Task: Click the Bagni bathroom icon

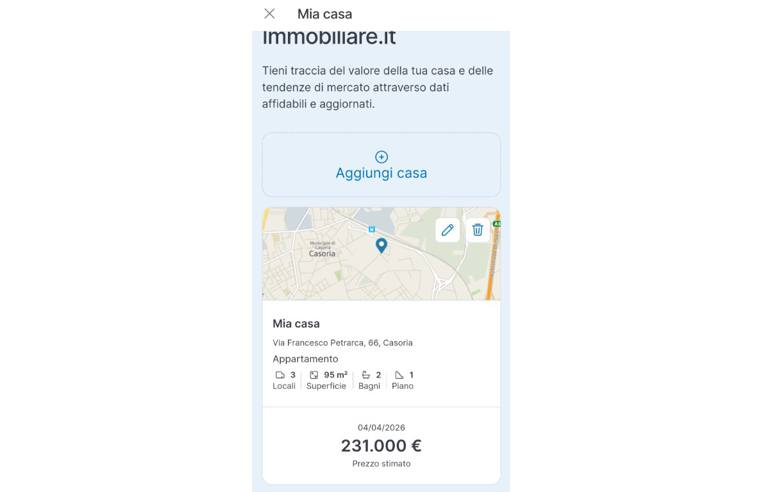Action: (x=366, y=375)
